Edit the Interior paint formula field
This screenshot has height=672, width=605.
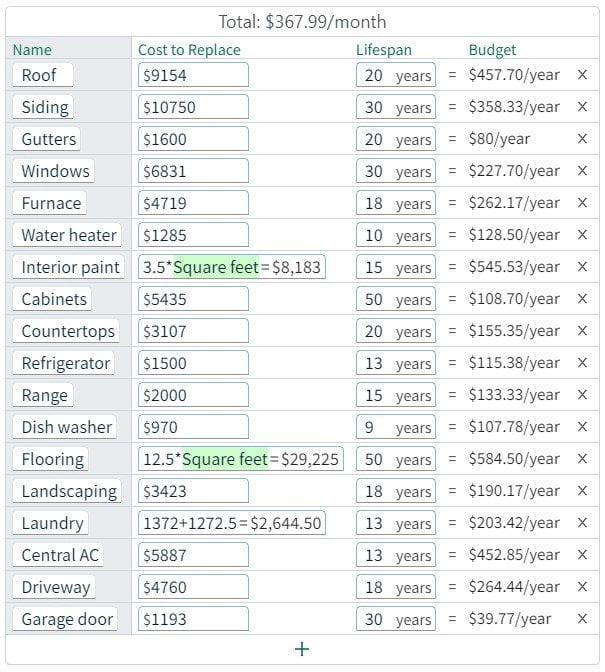(232, 267)
